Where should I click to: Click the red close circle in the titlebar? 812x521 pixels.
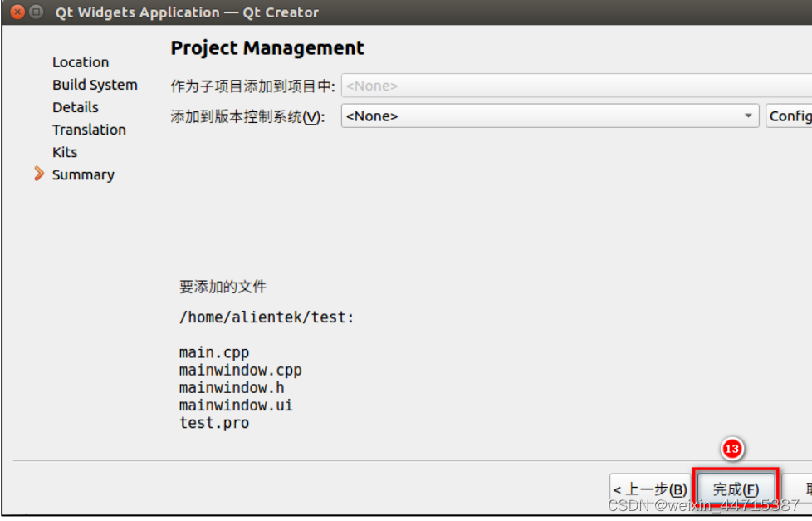[x=17, y=12]
